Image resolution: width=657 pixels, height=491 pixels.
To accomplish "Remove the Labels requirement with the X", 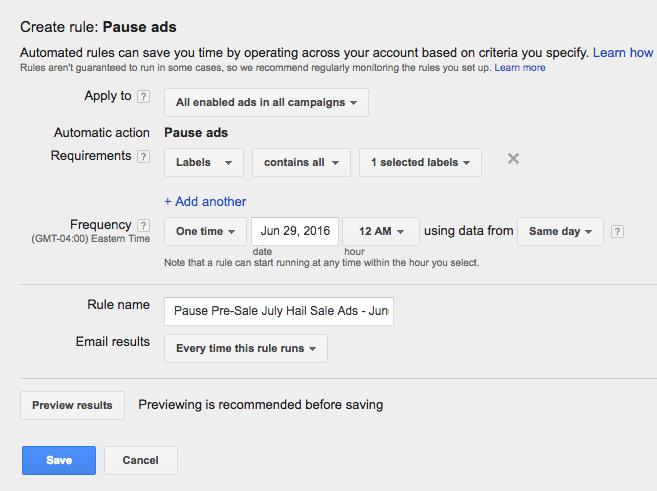I will pos(513,159).
